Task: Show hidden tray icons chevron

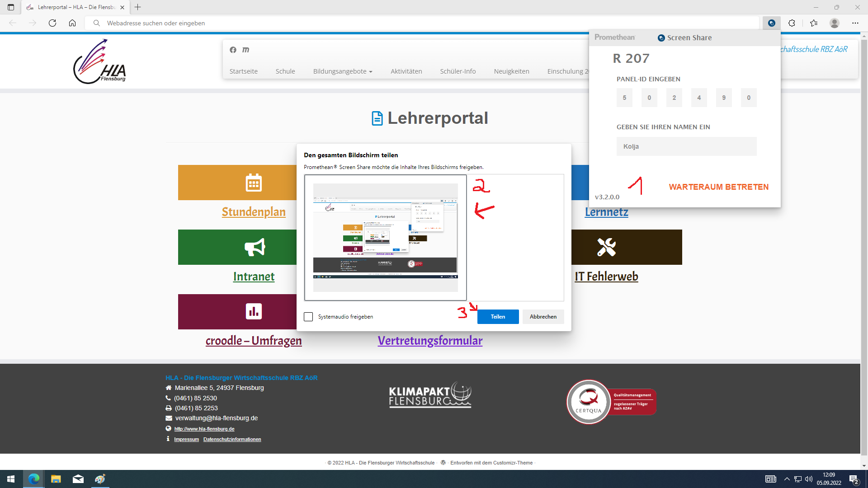Action: pos(787,479)
